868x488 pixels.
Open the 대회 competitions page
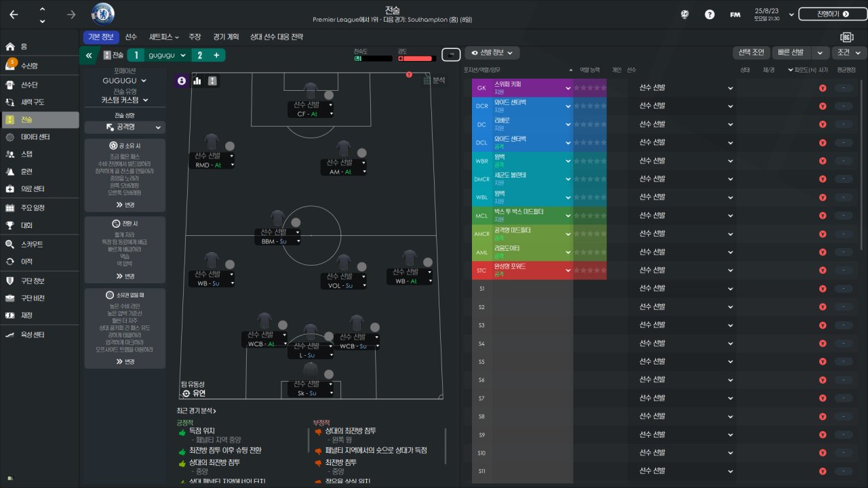coord(39,226)
